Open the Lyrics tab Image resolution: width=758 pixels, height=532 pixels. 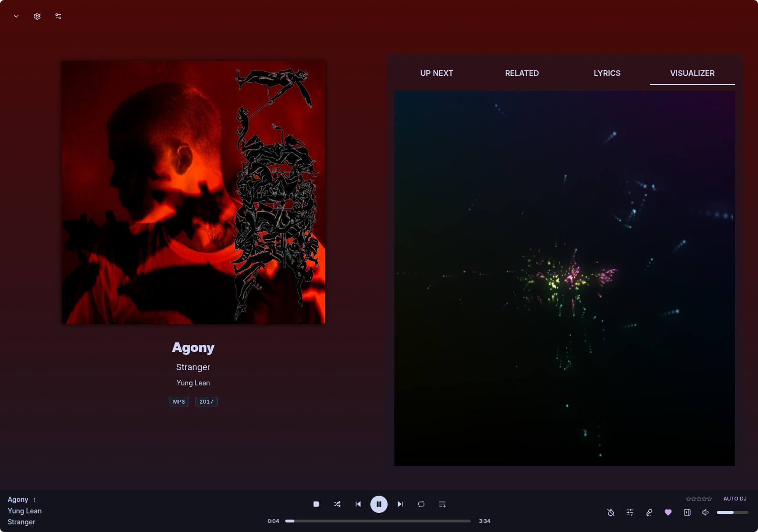(607, 73)
